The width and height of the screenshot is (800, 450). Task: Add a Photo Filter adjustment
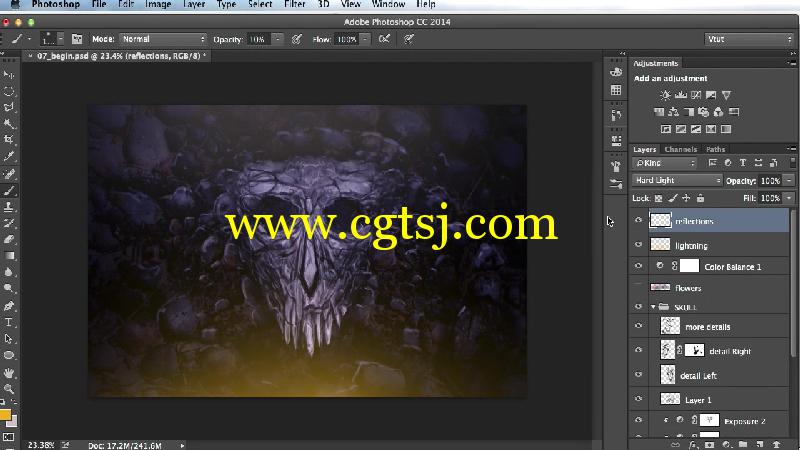tap(704, 112)
